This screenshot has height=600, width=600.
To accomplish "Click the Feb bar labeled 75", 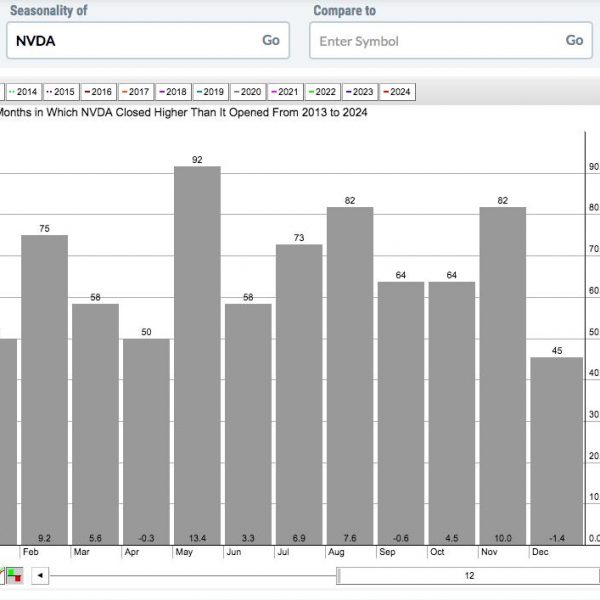I will 44,390.
